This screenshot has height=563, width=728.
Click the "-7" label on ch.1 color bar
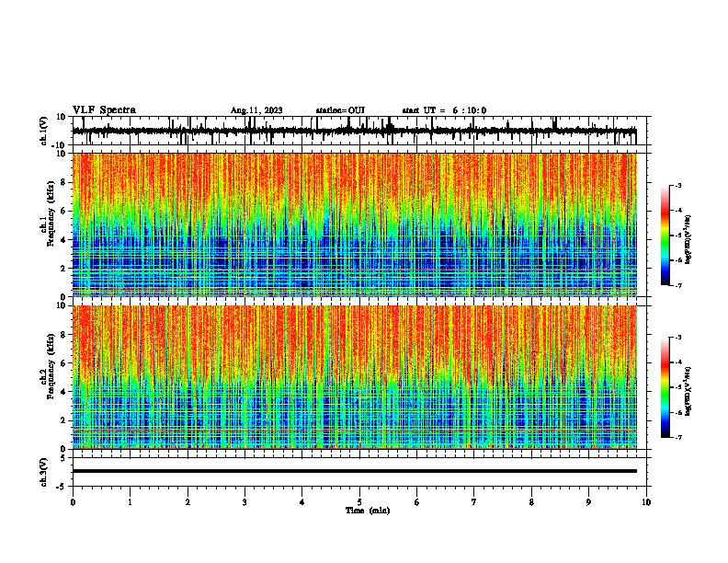677,285
